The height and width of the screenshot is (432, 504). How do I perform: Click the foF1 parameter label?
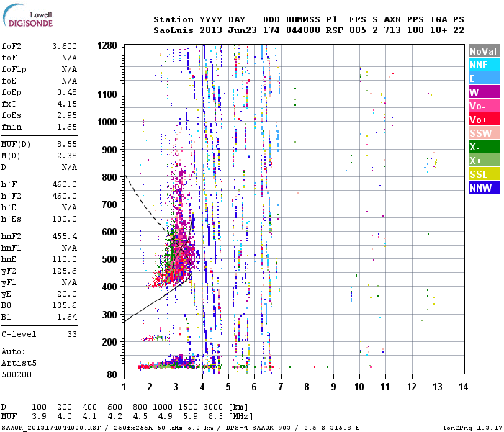coord(12,58)
